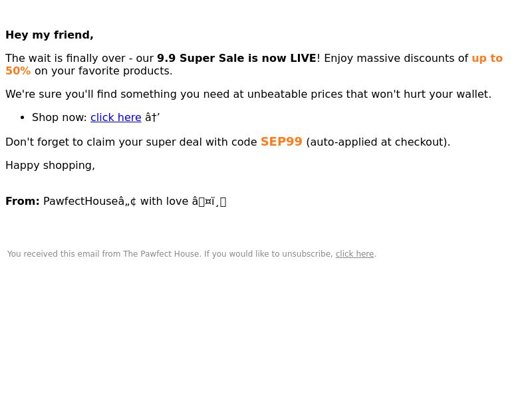Click the bold "From:" label
Image resolution: width=532 pixels, height=399 pixels.
pos(23,201)
